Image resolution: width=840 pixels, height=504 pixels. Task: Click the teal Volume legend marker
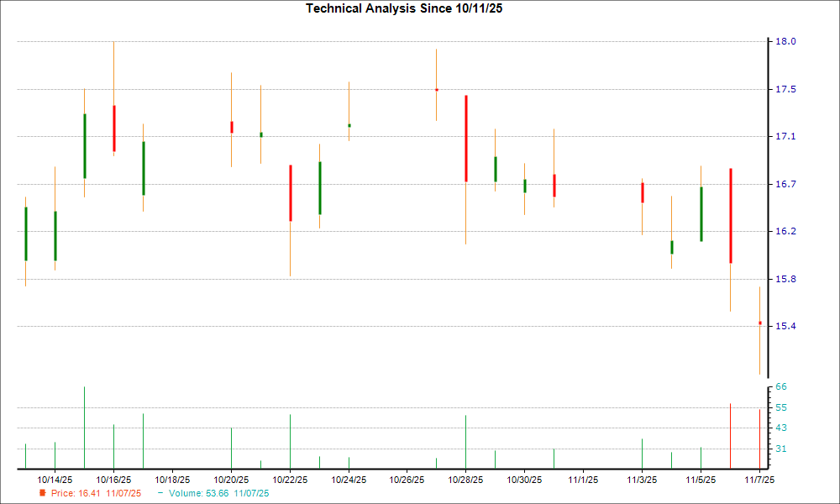point(160,494)
